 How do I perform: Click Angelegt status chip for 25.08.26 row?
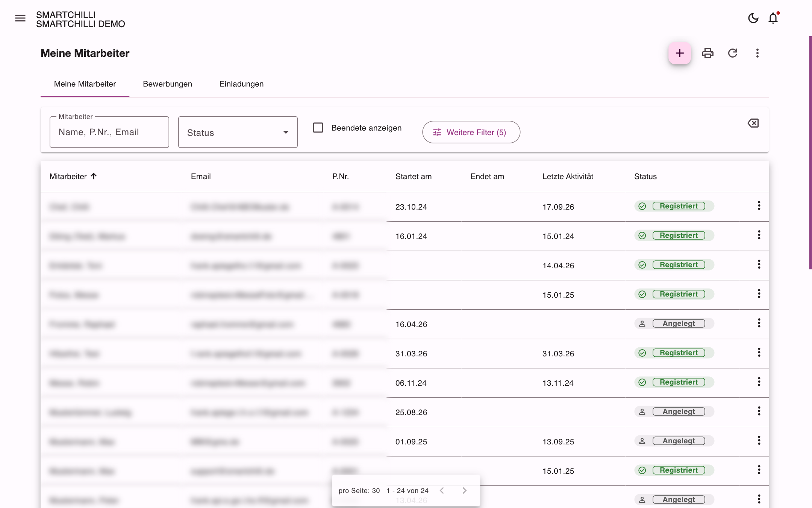click(674, 411)
